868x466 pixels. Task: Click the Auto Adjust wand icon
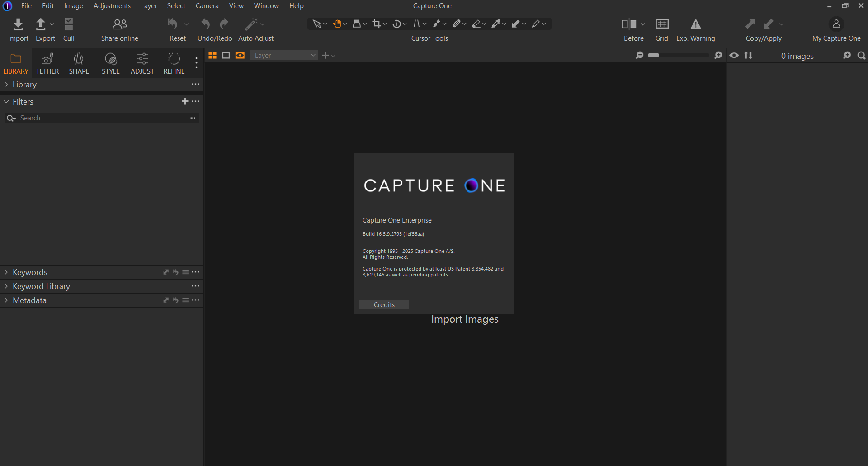pyautogui.click(x=251, y=24)
